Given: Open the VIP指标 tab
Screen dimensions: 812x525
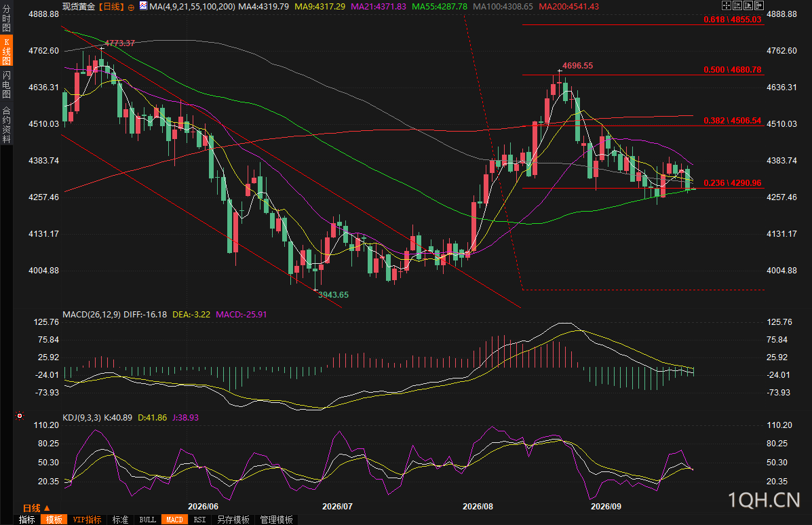Looking at the screenshot, I should pos(87,520).
